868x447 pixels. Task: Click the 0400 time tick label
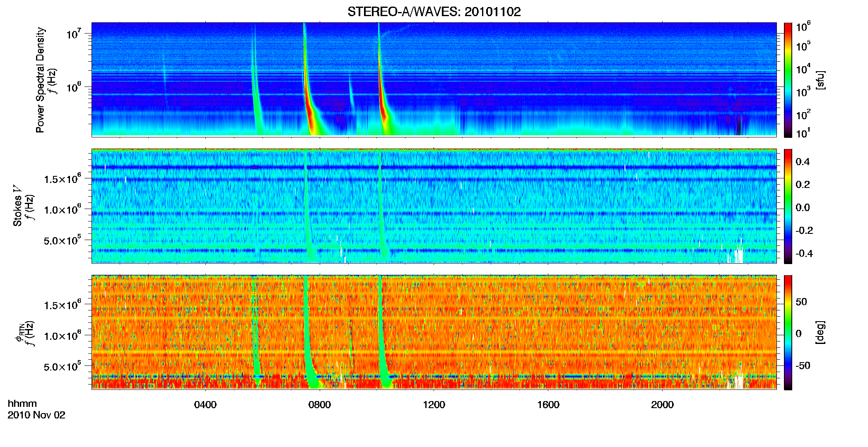coord(205,405)
